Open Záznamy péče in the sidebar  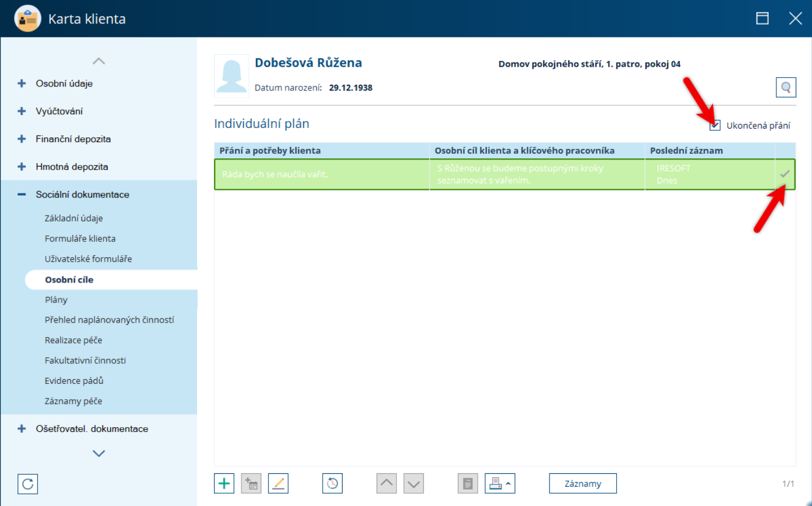coord(74,401)
